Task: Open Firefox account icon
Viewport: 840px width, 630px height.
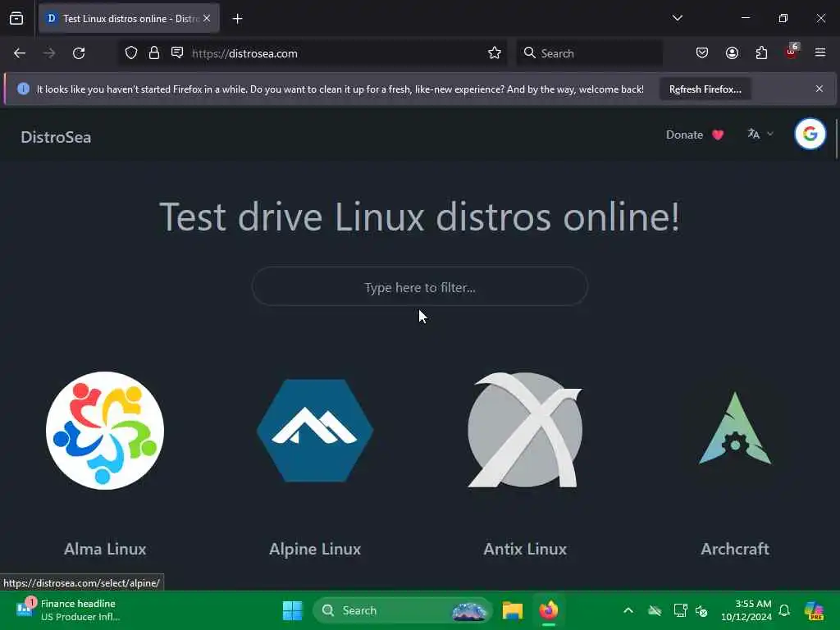Action: (732, 53)
